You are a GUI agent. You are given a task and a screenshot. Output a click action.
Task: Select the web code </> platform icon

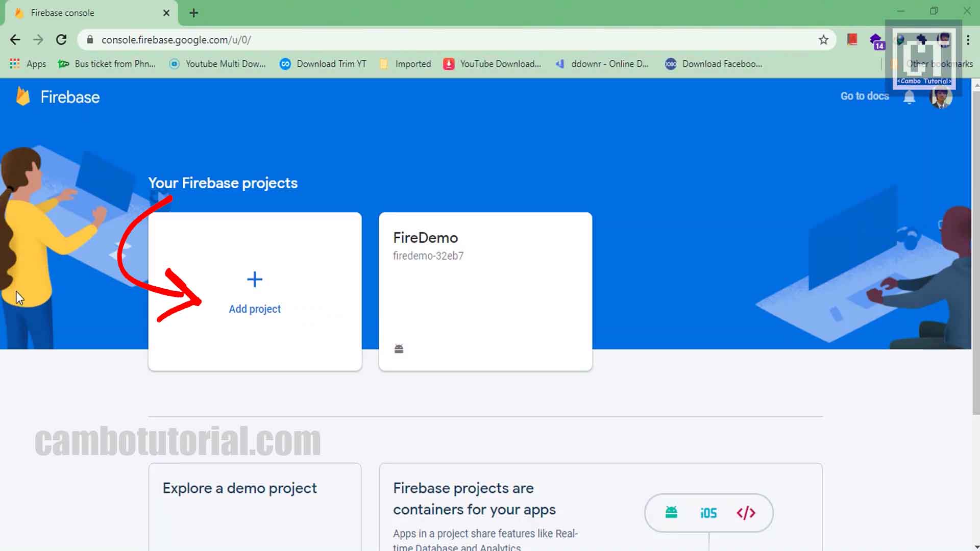click(746, 513)
